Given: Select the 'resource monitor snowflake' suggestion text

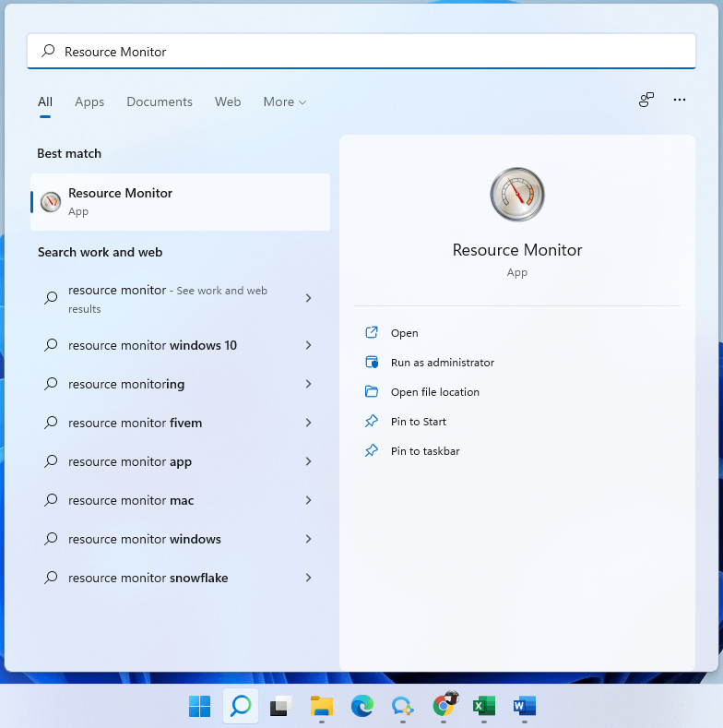Looking at the screenshot, I should [148, 578].
